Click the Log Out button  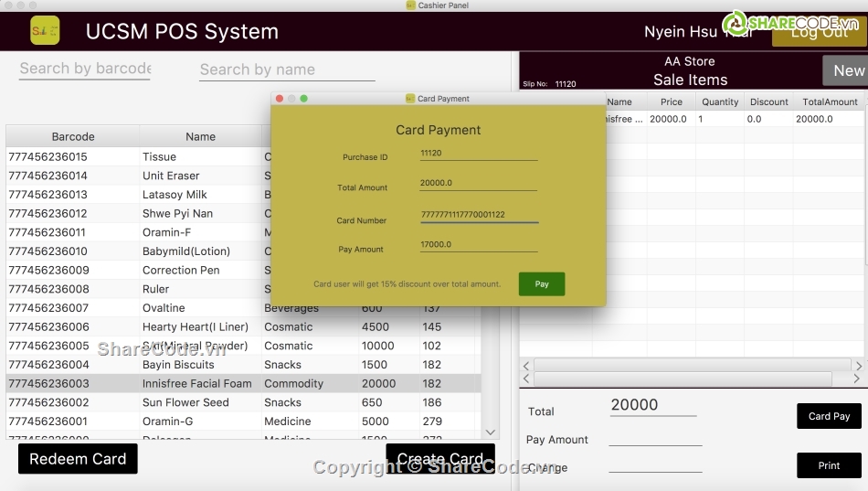click(x=819, y=32)
